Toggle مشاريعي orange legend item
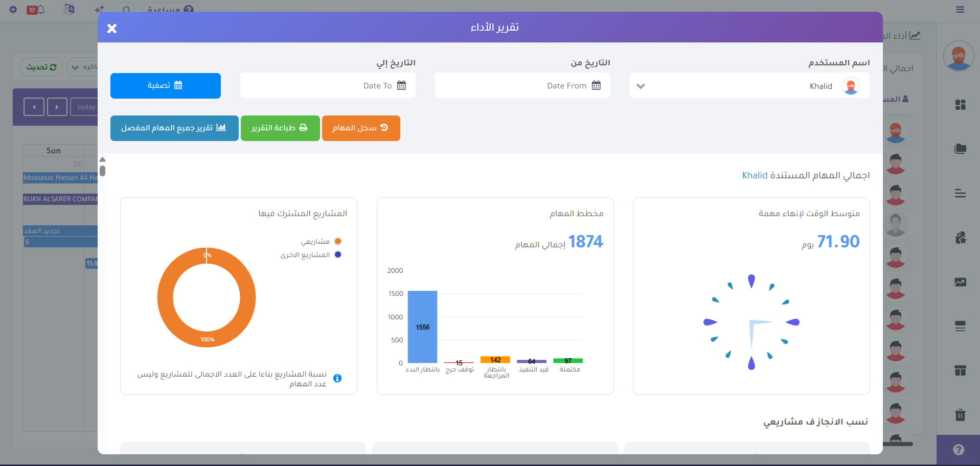This screenshot has width=980, height=466. 321,241
